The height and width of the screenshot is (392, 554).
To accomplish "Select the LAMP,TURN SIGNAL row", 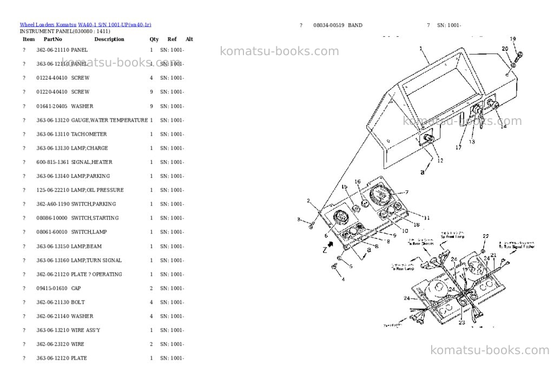I will tap(103, 260).
